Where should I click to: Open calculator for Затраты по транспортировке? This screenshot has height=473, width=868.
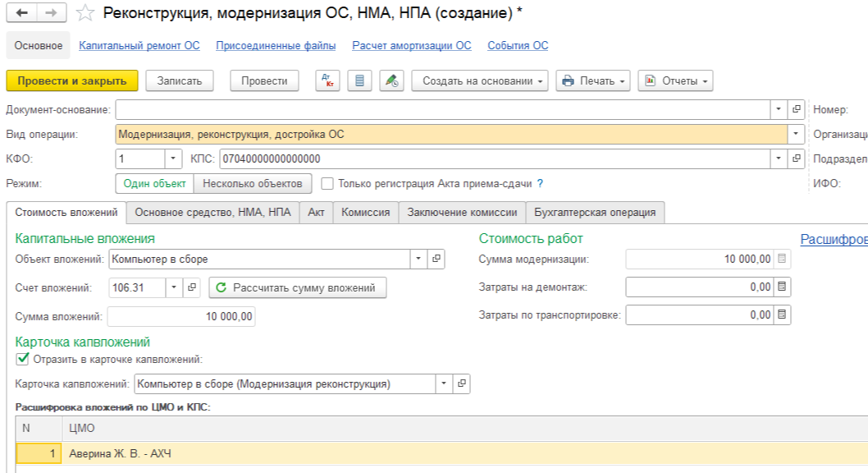782,315
